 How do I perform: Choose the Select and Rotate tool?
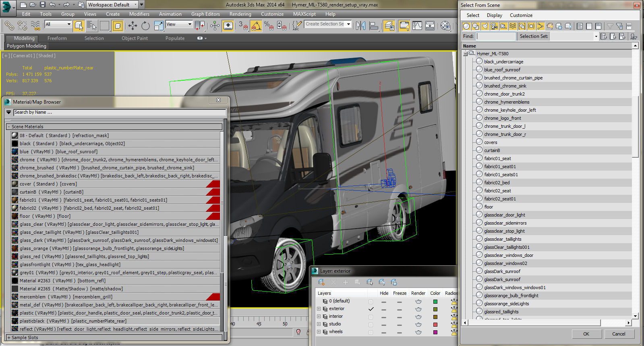tap(145, 26)
